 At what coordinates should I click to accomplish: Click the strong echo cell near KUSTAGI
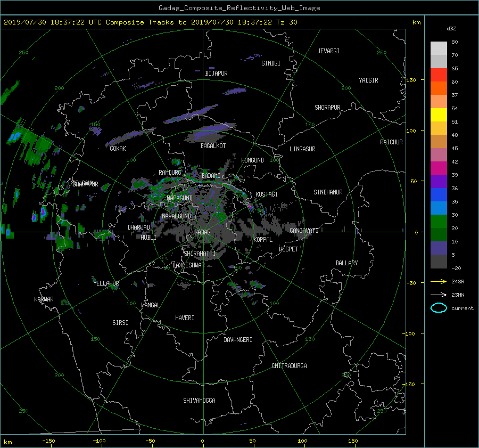pos(250,206)
